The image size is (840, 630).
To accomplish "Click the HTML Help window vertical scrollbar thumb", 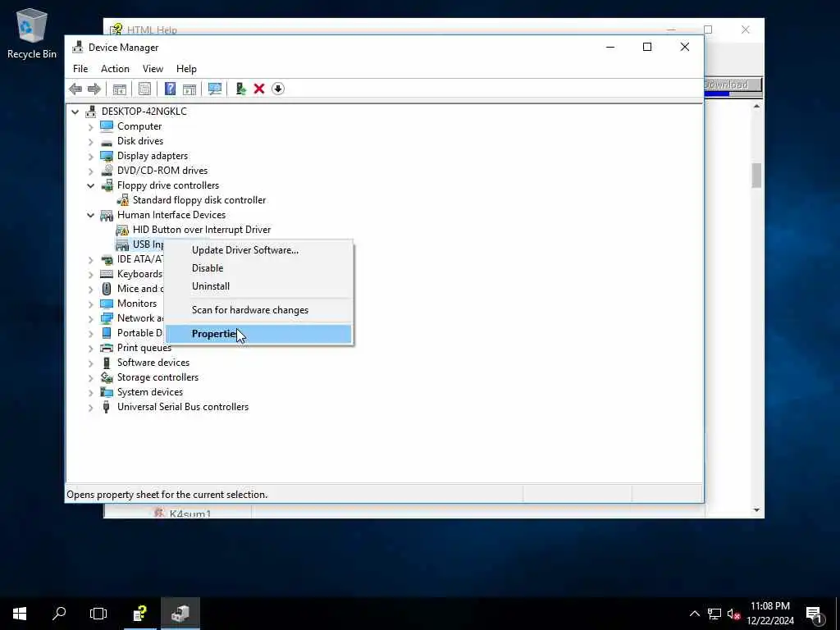I will 756,176.
